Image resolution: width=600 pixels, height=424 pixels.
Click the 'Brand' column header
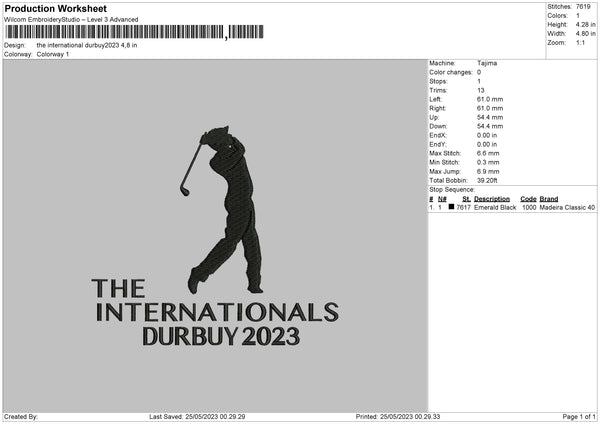[549, 199]
